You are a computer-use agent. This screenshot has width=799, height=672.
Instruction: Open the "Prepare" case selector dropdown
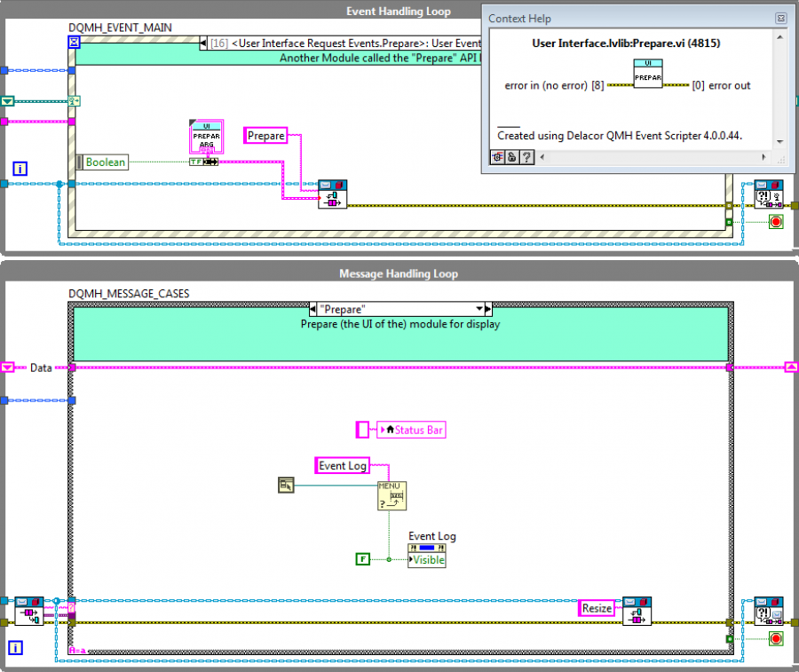[x=479, y=309]
